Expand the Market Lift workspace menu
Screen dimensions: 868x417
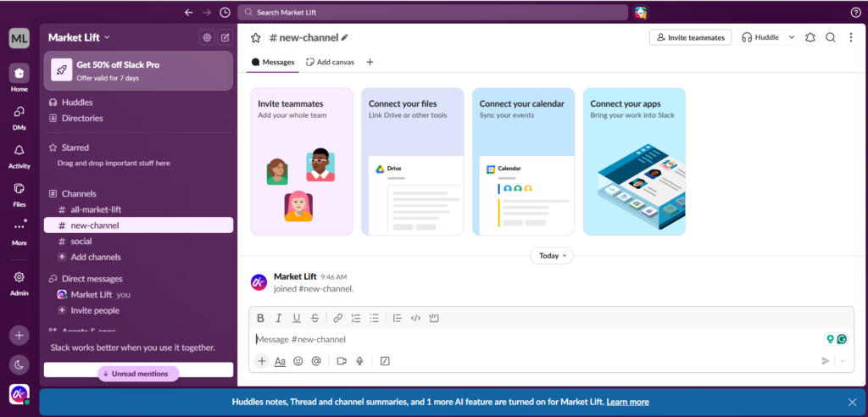click(x=79, y=37)
